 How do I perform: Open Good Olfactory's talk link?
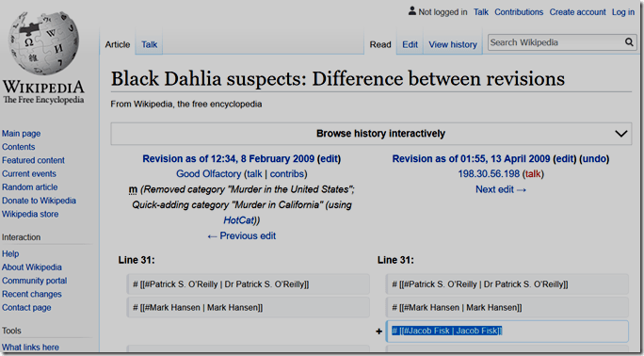coord(254,174)
